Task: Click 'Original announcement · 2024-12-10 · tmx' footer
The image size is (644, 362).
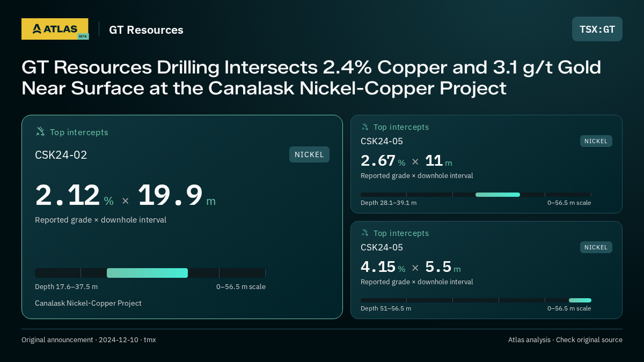Action: [89, 340]
